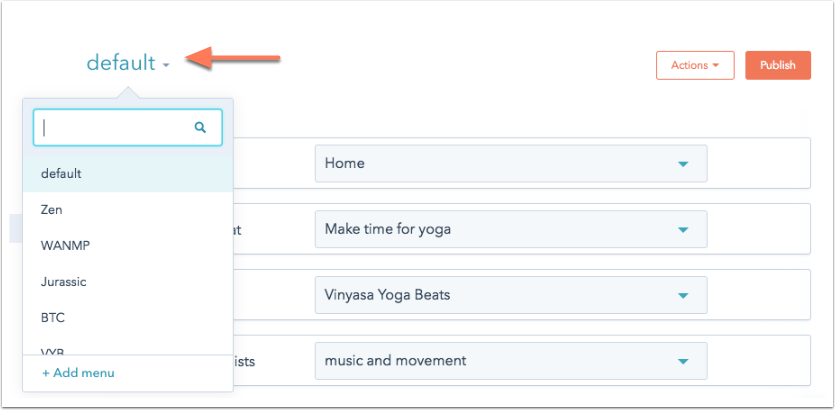Expand the Make time for yoga select

tap(511, 229)
